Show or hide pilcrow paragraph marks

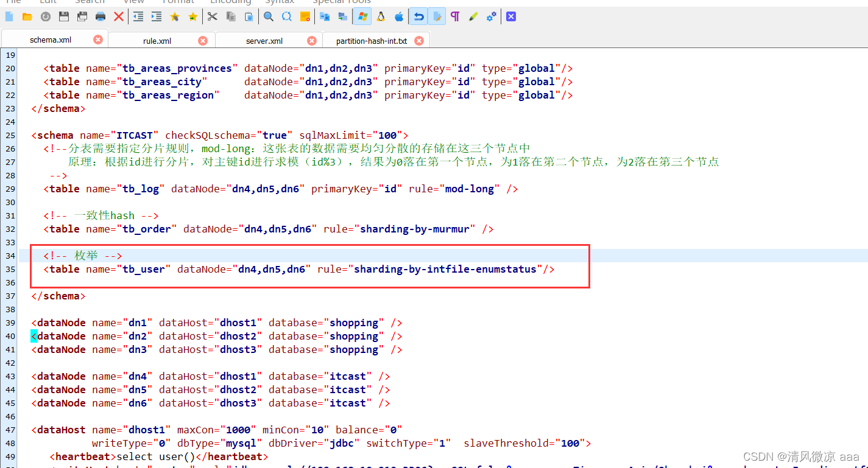click(455, 17)
